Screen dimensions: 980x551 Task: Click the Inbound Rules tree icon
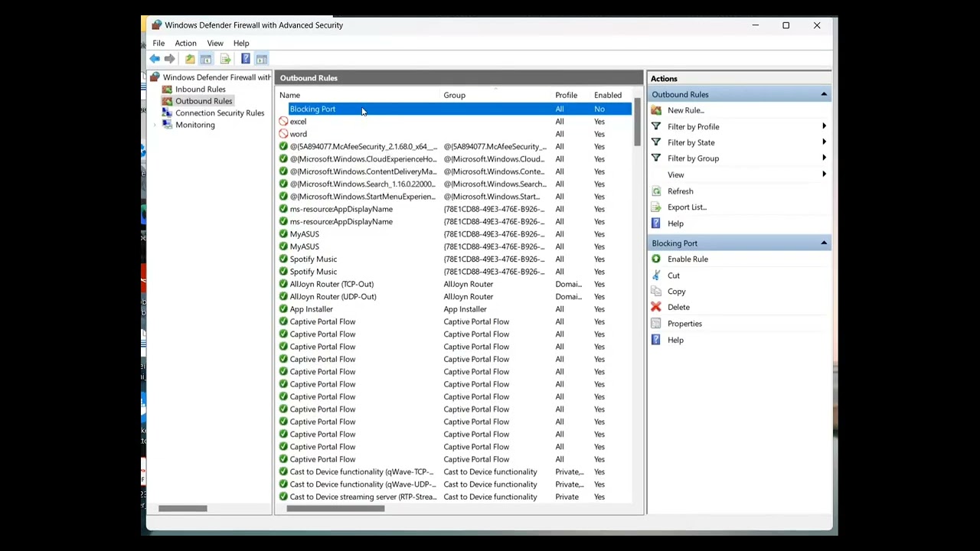[167, 90]
